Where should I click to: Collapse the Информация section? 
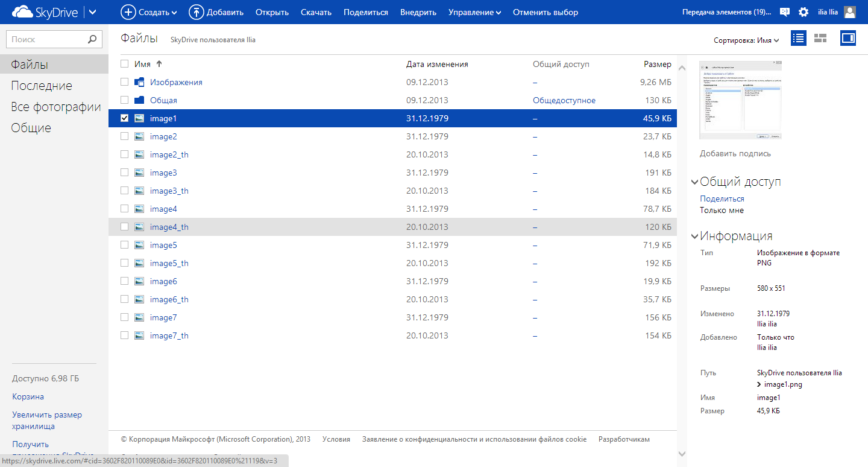(695, 237)
